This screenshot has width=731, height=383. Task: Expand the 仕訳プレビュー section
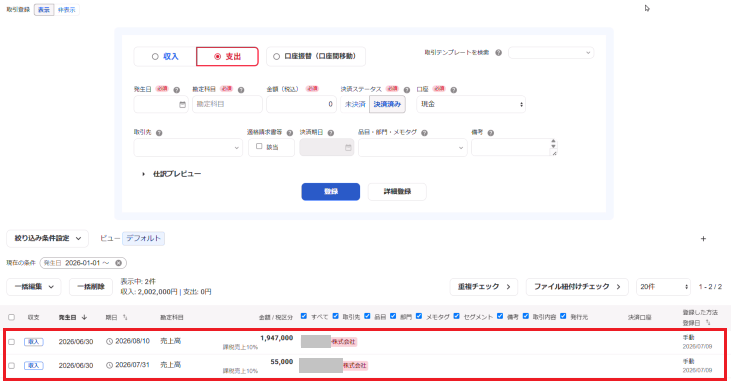click(x=172, y=174)
